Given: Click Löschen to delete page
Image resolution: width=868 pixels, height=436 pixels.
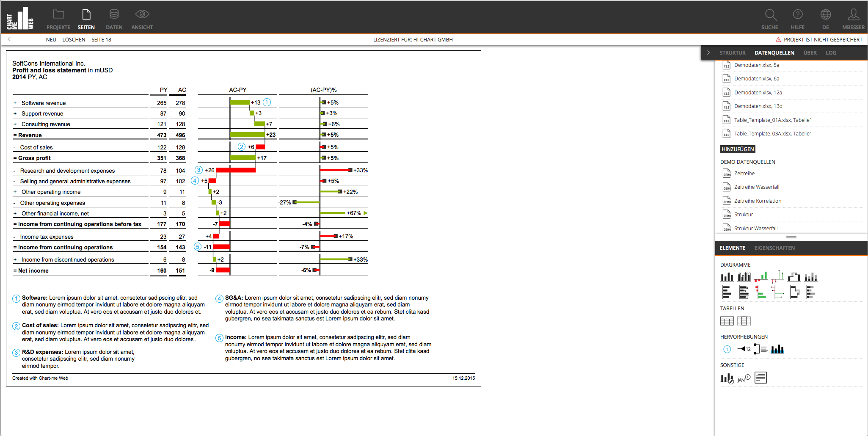Looking at the screenshot, I should tap(74, 40).
